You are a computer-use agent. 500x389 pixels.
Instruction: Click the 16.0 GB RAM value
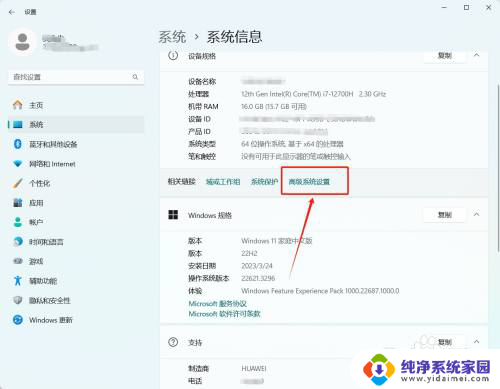pyautogui.click(x=274, y=107)
